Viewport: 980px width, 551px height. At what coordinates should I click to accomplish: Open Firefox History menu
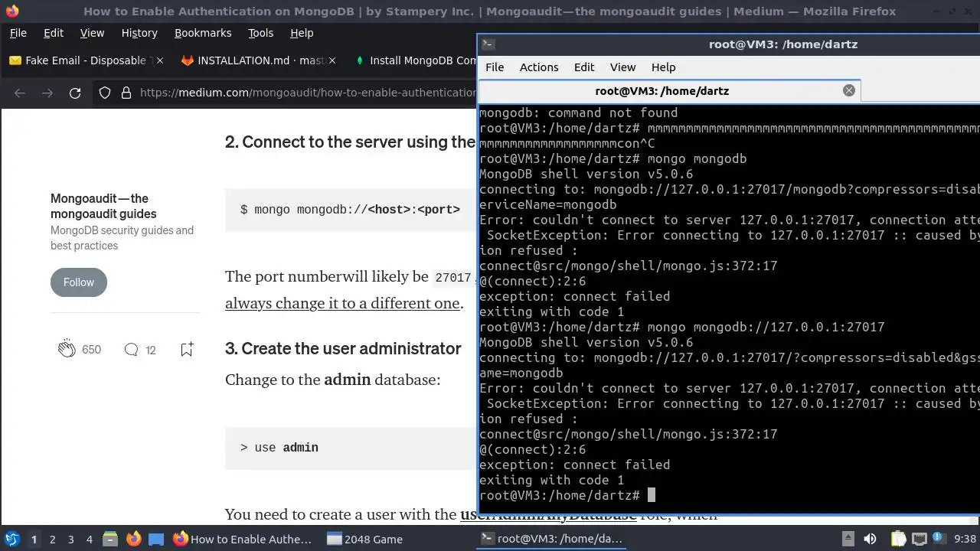point(139,33)
